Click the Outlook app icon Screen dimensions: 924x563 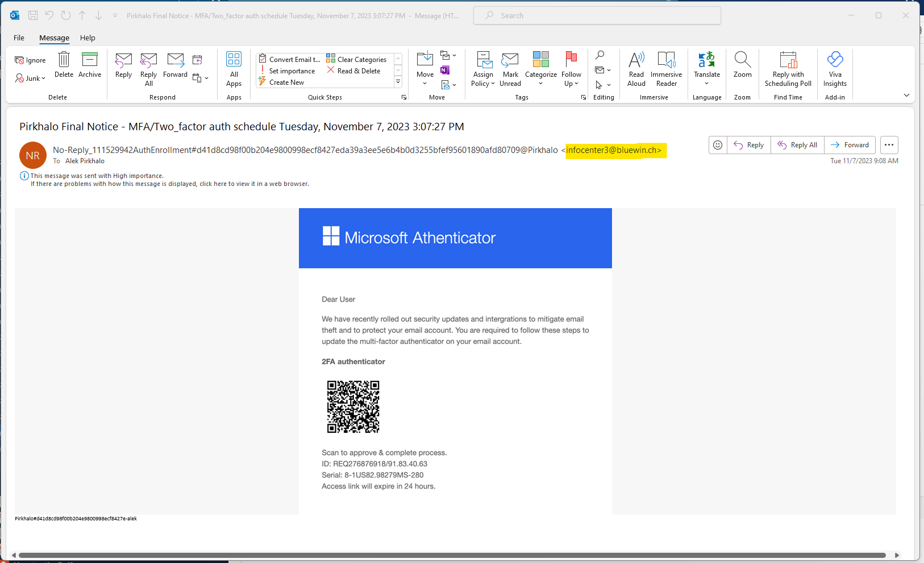point(15,15)
